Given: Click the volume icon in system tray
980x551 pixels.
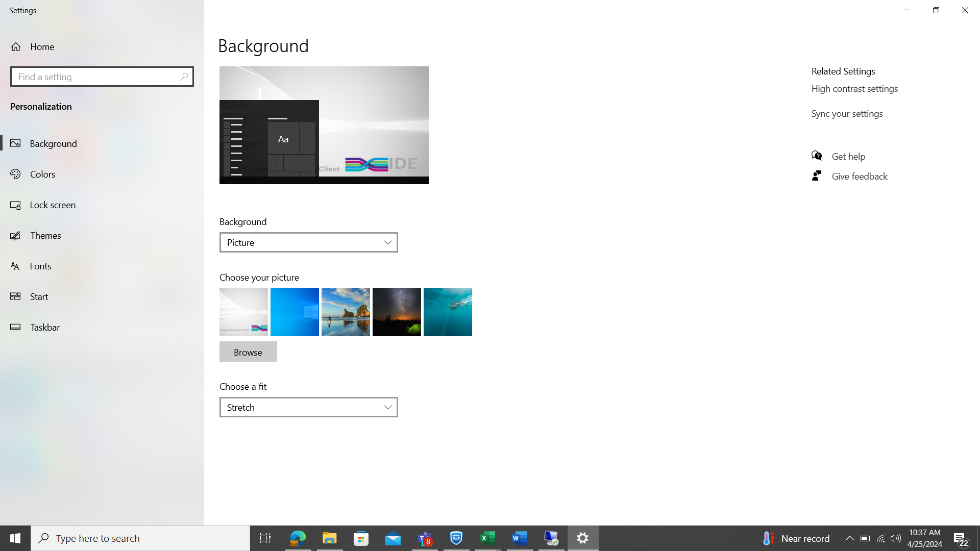Looking at the screenshot, I should click(896, 538).
